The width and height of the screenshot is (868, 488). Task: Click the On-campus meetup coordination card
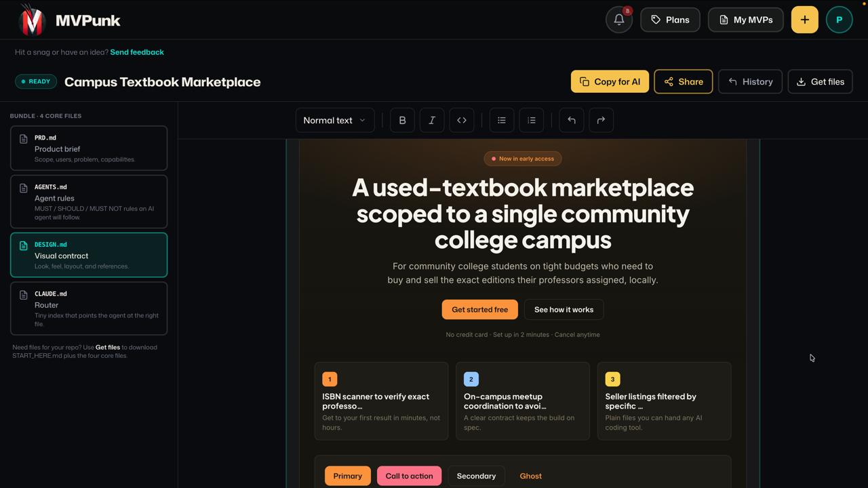(x=523, y=401)
